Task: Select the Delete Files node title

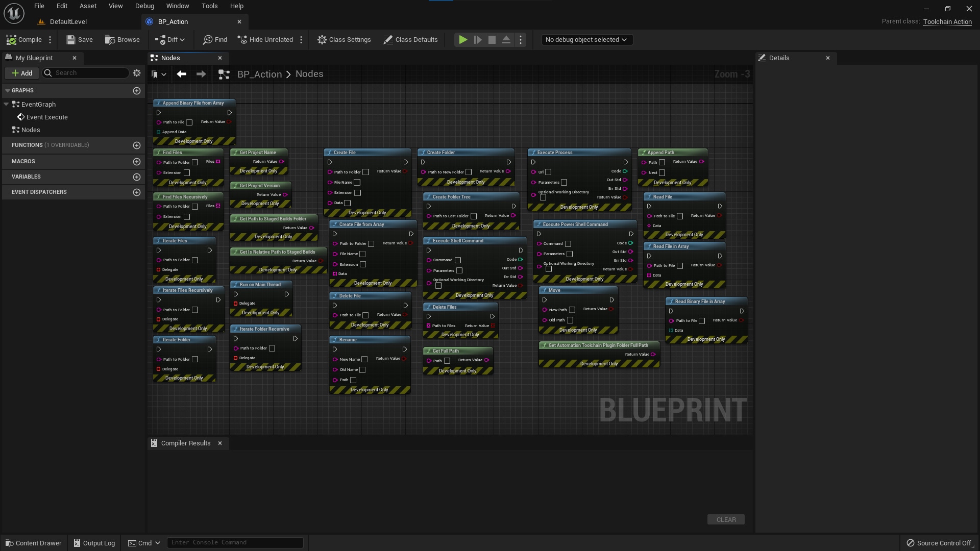Action: coord(445,307)
